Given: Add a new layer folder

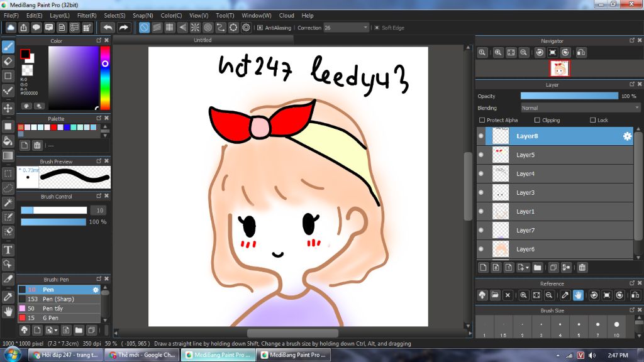Looking at the screenshot, I should (537, 268).
